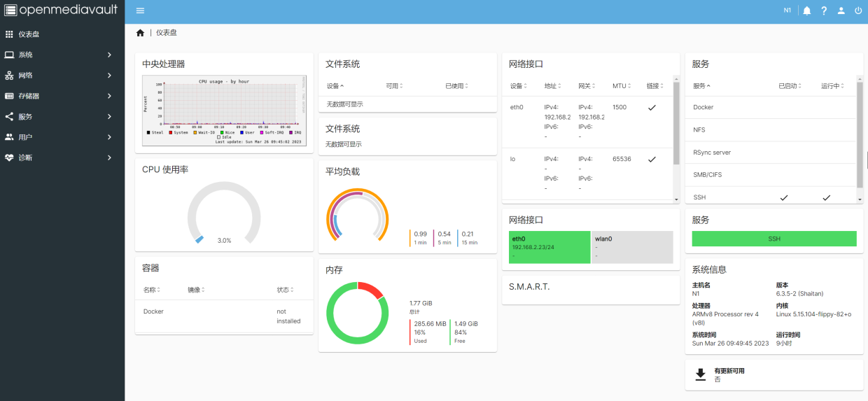Click the eth0 link checkmark
The width and height of the screenshot is (868, 401).
[652, 108]
